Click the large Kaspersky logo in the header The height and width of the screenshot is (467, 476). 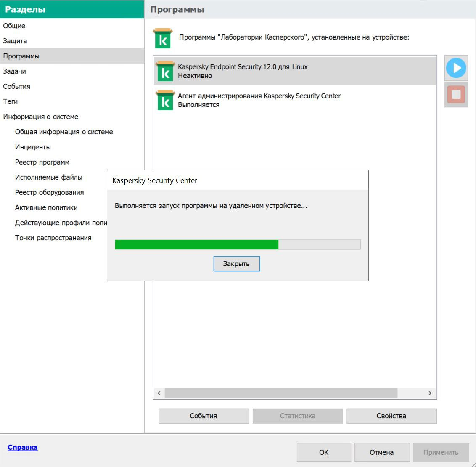[x=163, y=38]
